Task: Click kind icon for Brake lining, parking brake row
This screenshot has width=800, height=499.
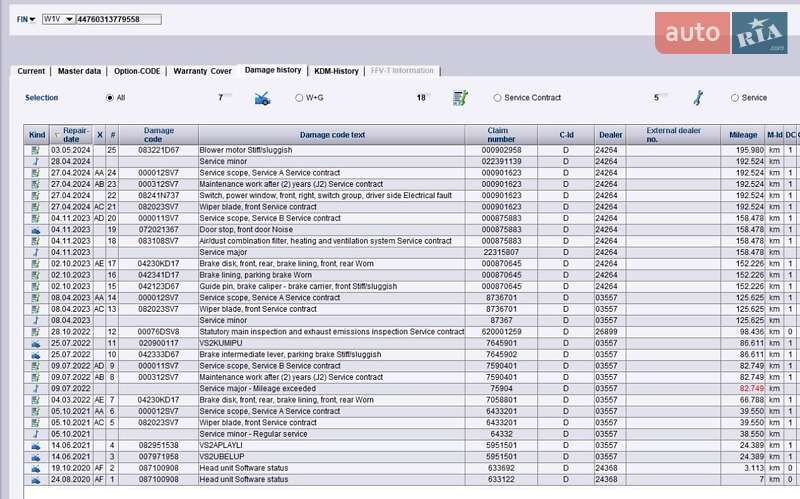Action: [x=36, y=275]
